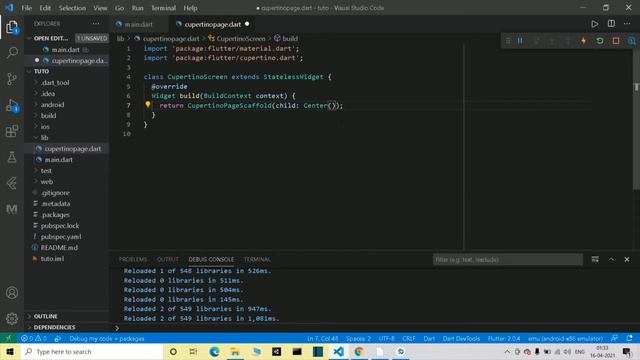
Task: Maximize the bottom panel with chevron
Action: [611, 259]
